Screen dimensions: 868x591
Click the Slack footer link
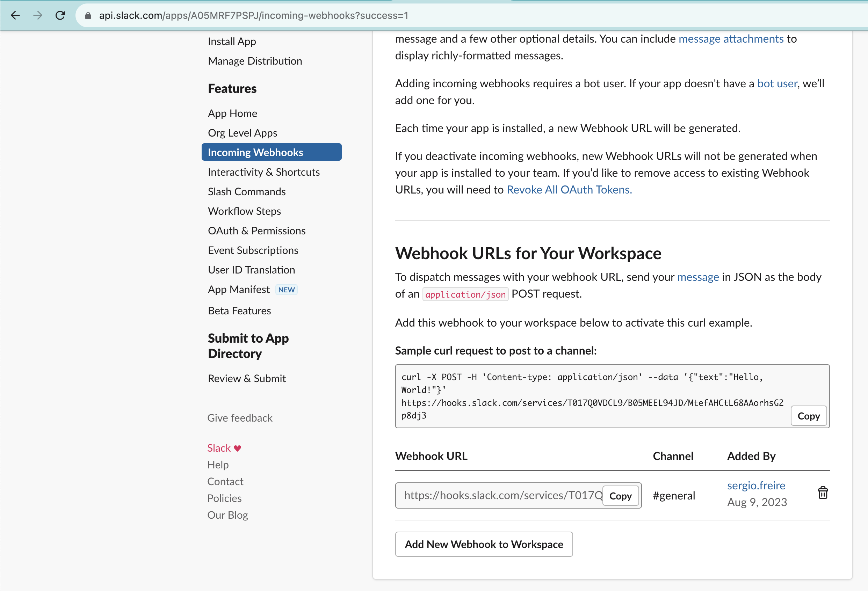(219, 448)
